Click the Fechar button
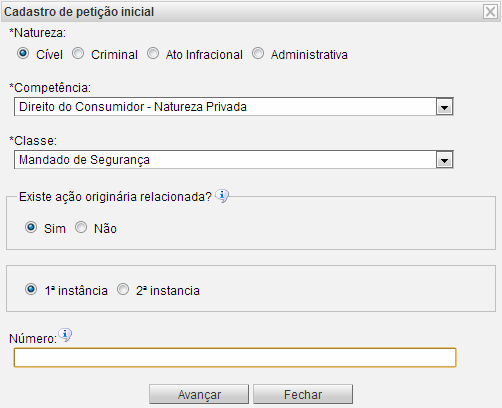 (303, 394)
